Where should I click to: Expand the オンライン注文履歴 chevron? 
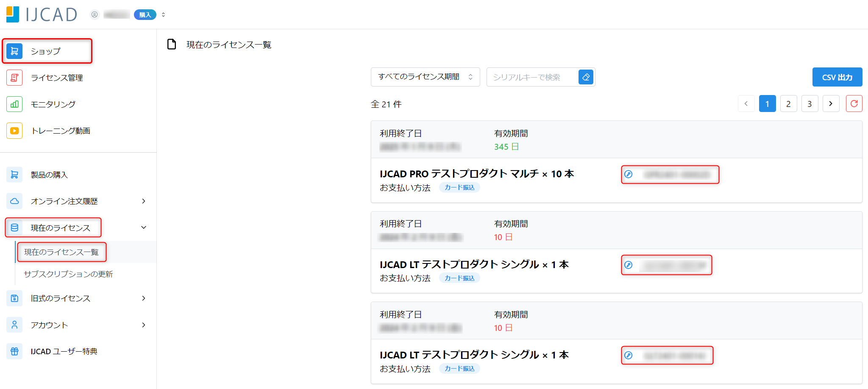click(144, 201)
